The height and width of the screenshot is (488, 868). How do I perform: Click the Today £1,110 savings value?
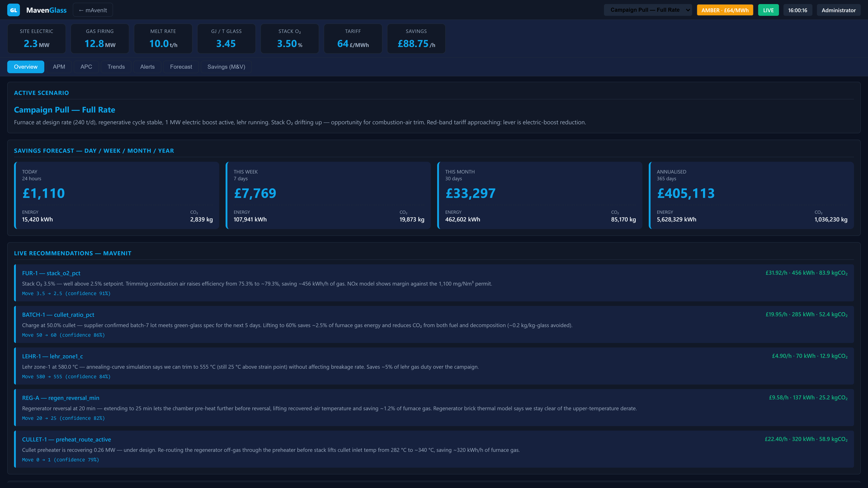(44, 193)
